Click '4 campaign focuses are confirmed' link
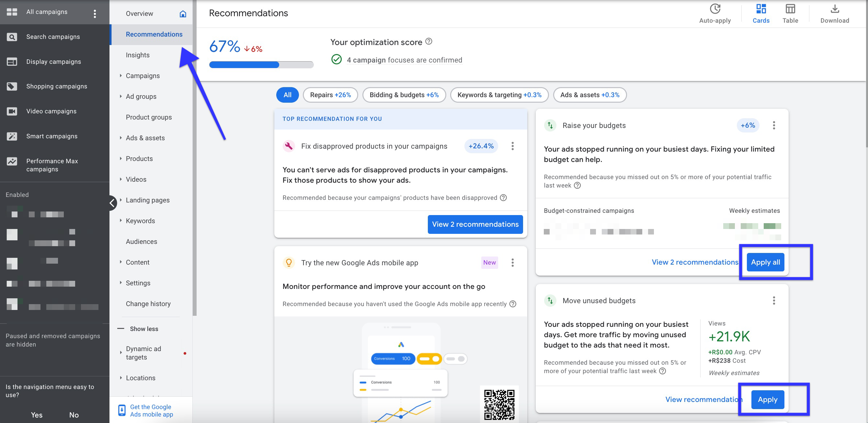This screenshot has height=423, width=868. (x=404, y=60)
